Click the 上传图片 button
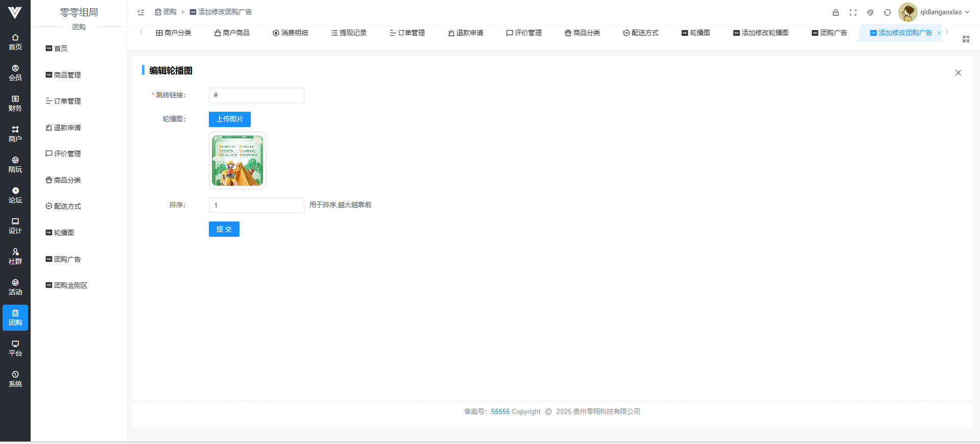This screenshot has height=444, width=980. 229,119
